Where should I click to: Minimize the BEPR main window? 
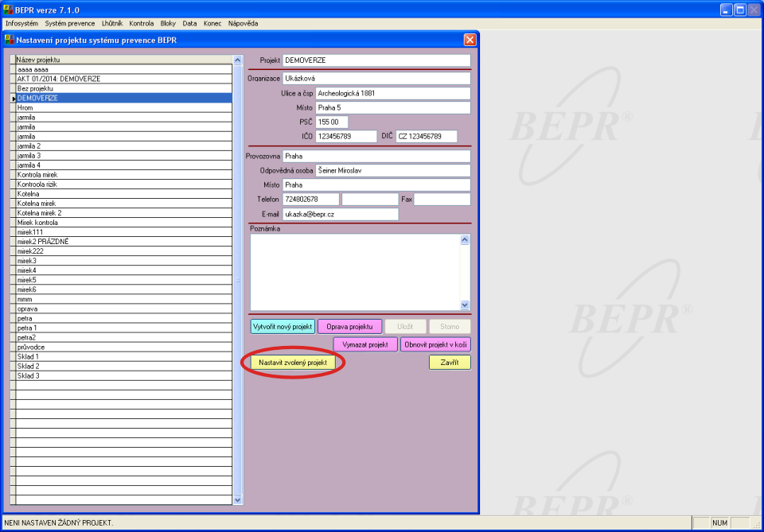pyautogui.click(x=727, y=10)
